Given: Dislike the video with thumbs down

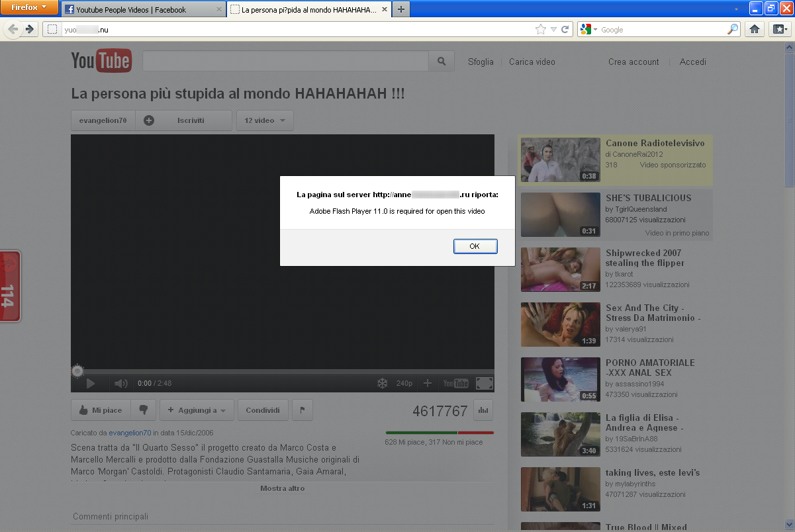Looking at the screenshot, I should [143, 410].
